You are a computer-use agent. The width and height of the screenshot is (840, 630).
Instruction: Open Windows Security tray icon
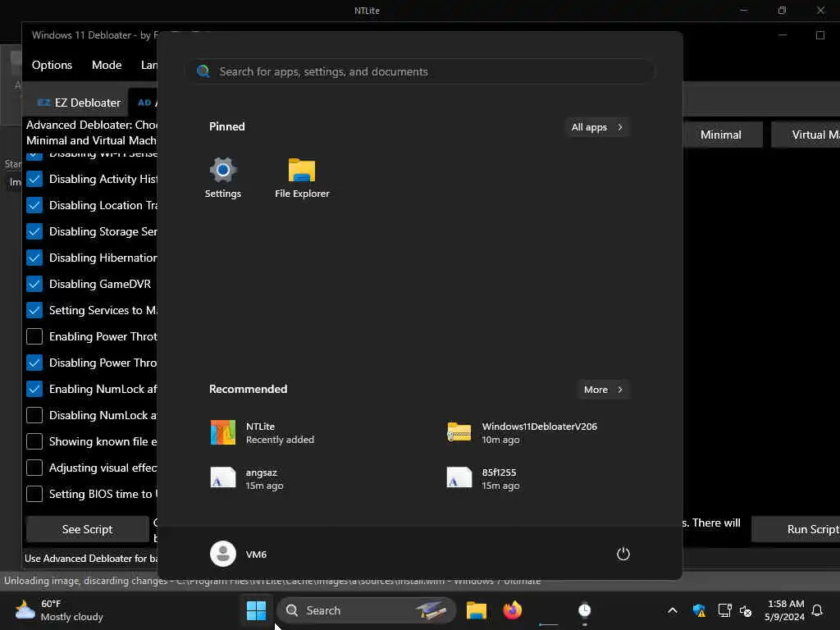click(699, 610)
